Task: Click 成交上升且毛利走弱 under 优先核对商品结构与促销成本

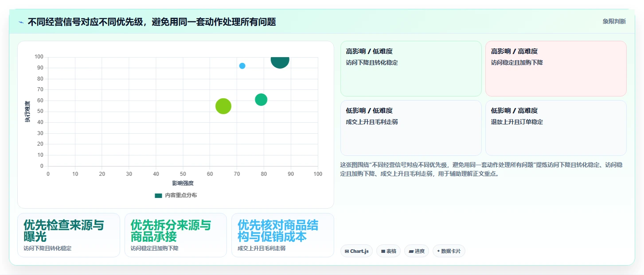Action: pos(262,248)
